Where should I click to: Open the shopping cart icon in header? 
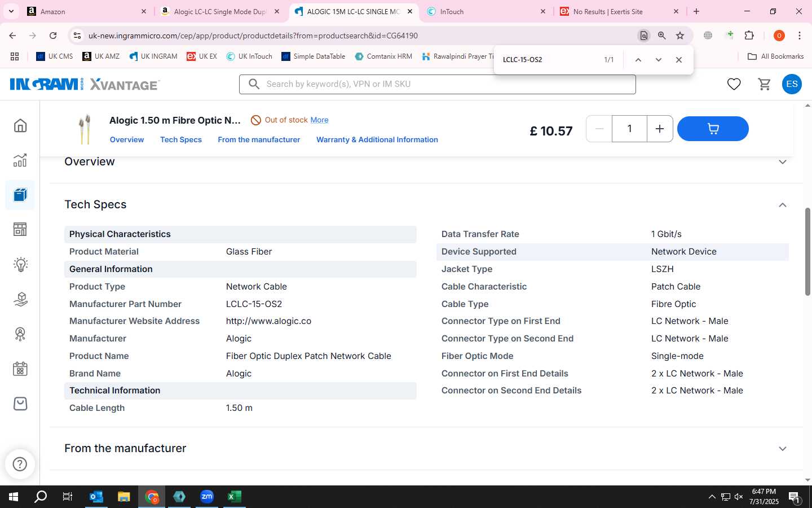coord(764,84)
